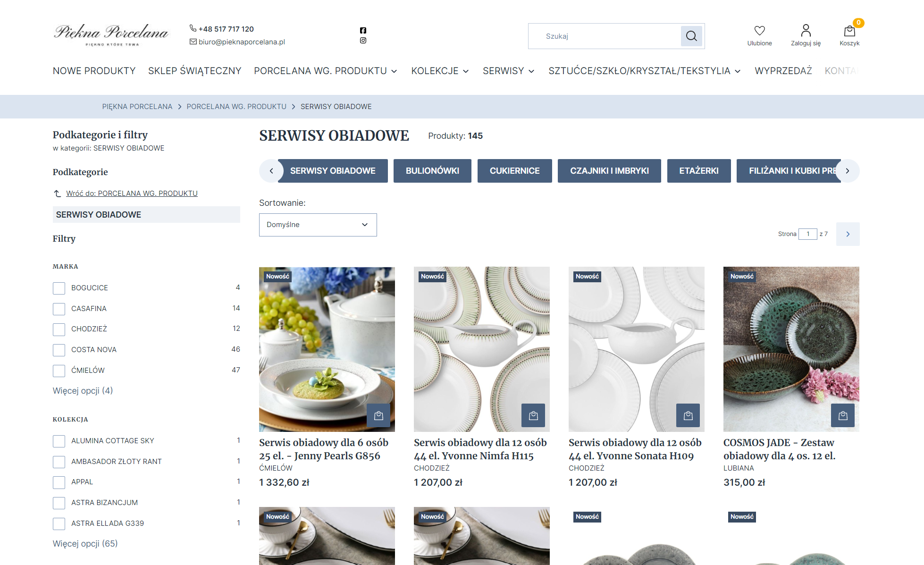Add COSMOS JADE set to cart
924x565 pixels.
843,415
